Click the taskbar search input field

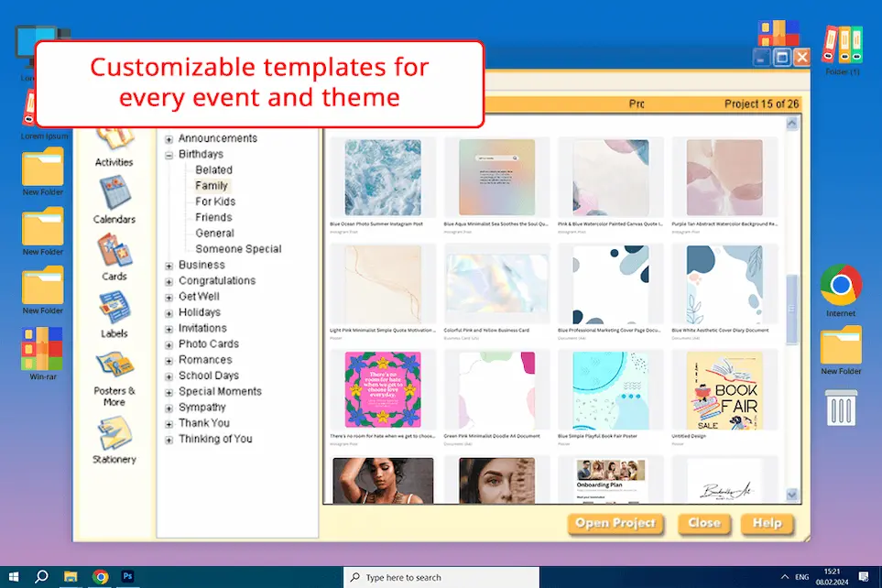(441, 577)
